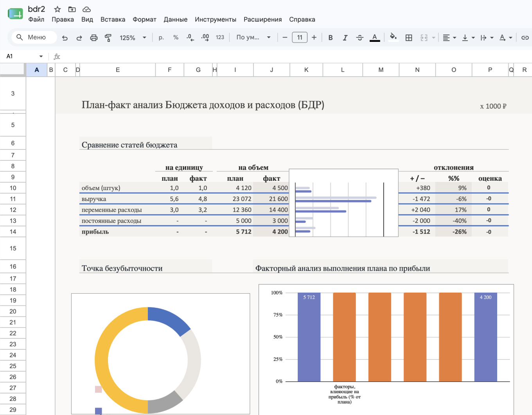
Task: Increase font size with plus button
Action: (314, 38)
